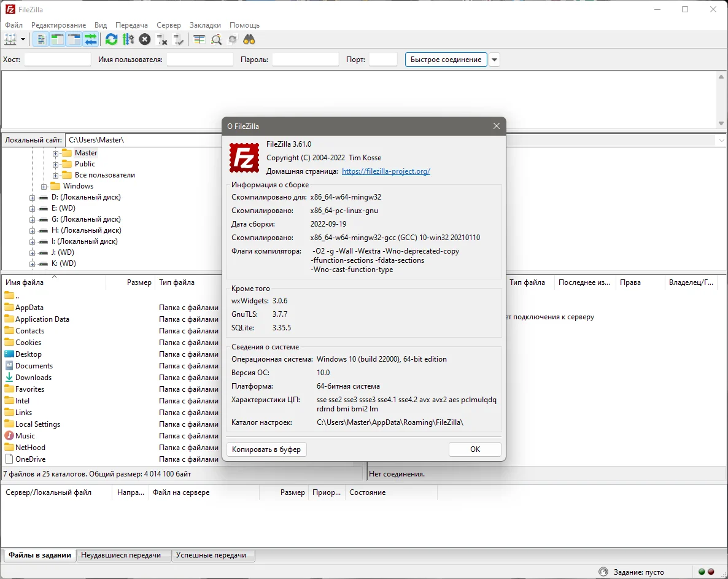Toggle directory comparison magnifier icon
This screenshot has height=579, width=728.
point(216,40)
